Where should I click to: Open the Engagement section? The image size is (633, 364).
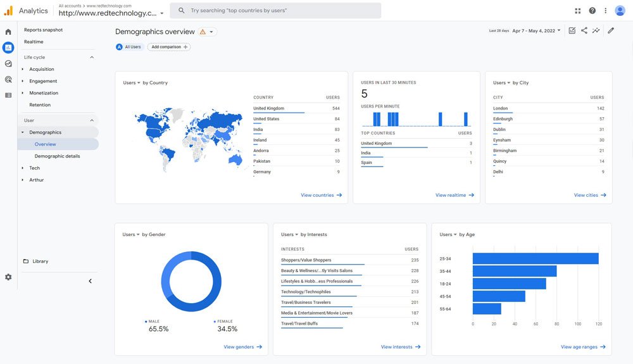(x=43, y=81)
